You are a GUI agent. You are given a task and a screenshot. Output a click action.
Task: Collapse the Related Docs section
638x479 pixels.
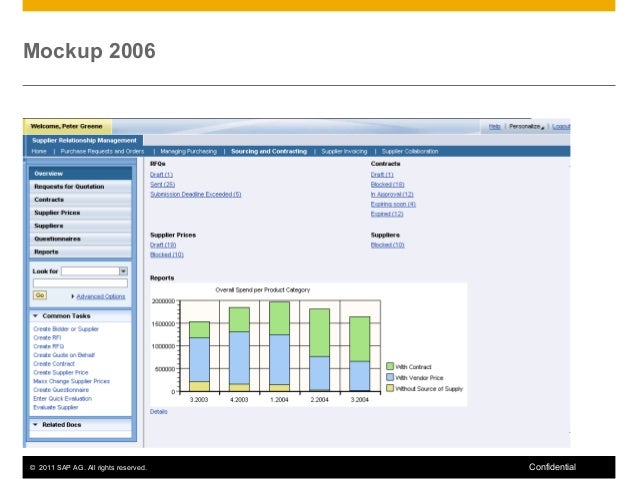pyautogui.click(x=35, y=424)
